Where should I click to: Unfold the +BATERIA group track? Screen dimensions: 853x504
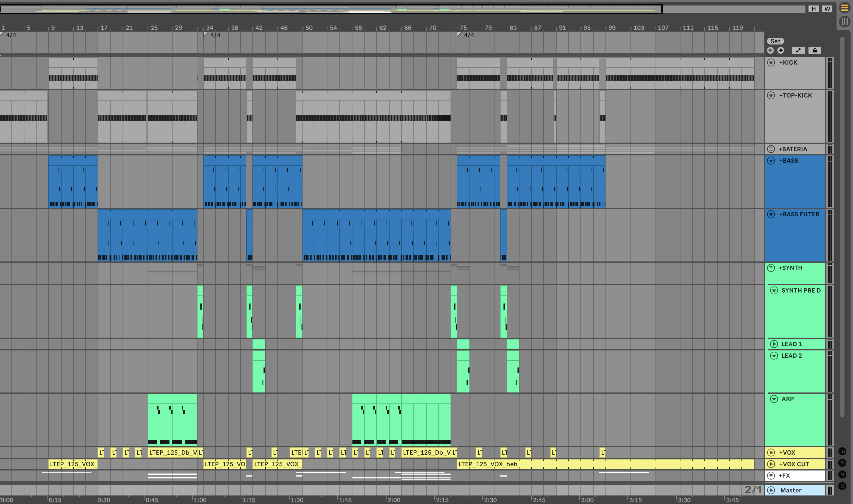pos(771,149)
